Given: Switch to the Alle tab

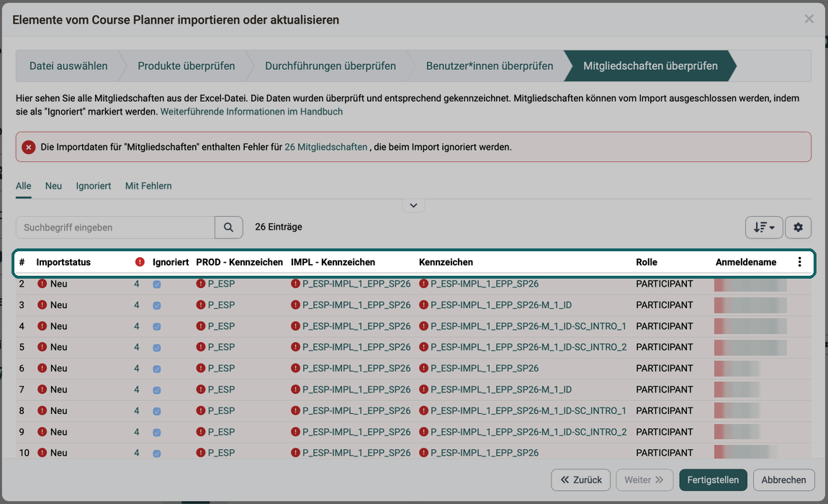Looking at the screenshot, I should (x=23, y=186).
